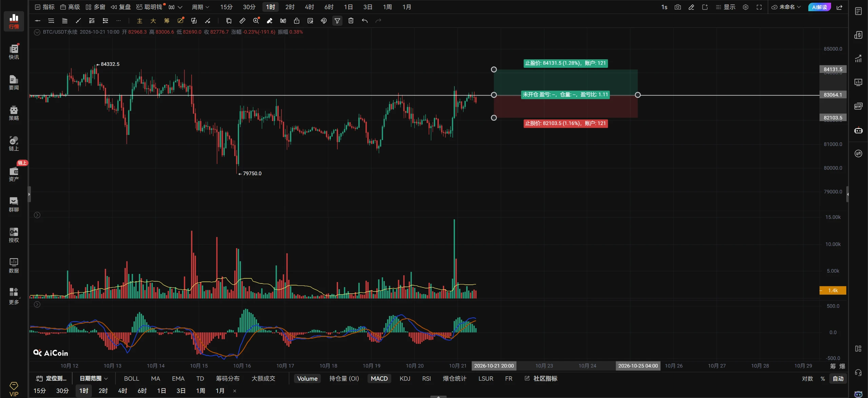Toggle the MACD indicator
The image size is (868, 398).
pyautogui.click(x=379, y=378)
